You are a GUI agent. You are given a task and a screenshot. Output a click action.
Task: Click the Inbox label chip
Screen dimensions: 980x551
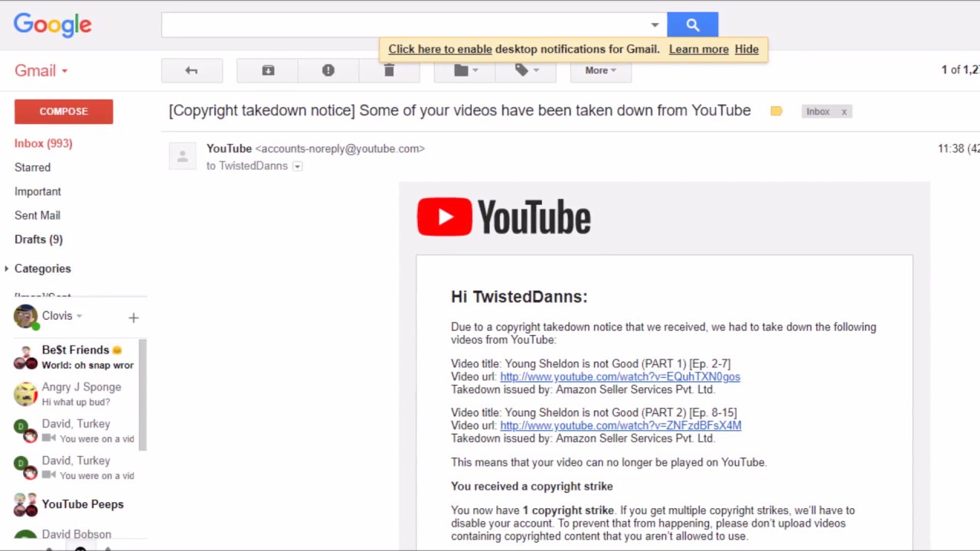(x=818, y=112)
